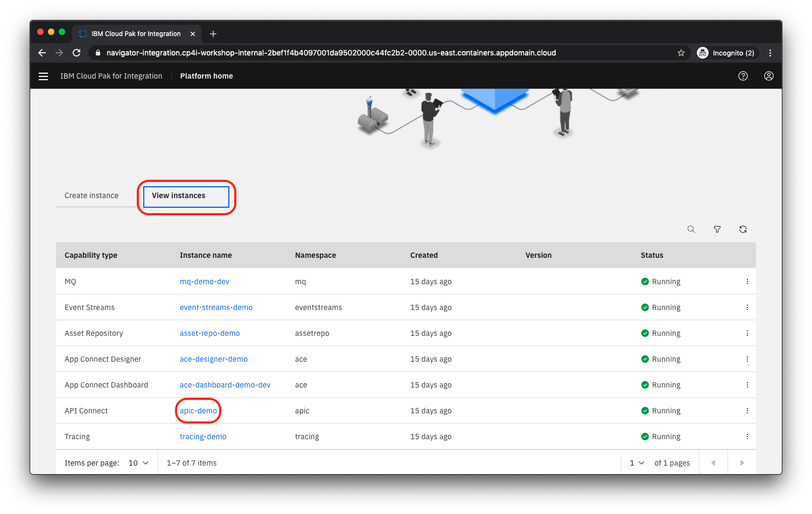
Task: Click the Status column header
Action: tap(652, 255)
